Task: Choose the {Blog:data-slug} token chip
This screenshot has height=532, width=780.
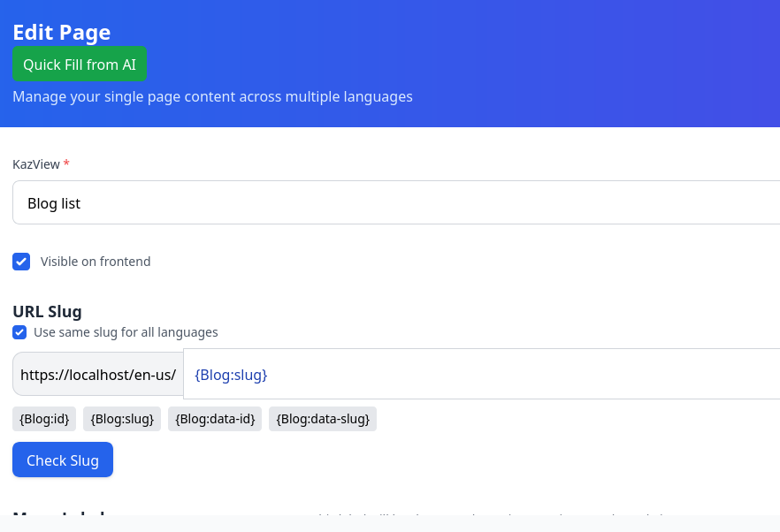Action: click(x=323, y=419)
